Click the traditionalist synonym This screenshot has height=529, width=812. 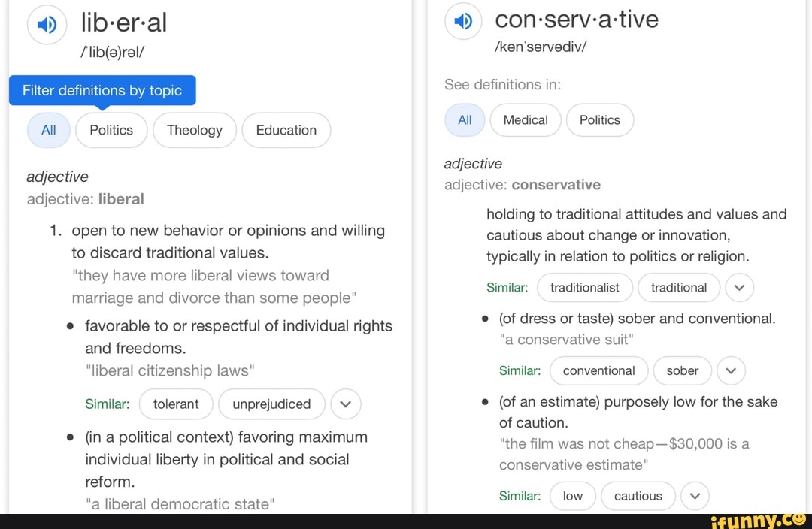pyautogui.click(x=585, y=288)
